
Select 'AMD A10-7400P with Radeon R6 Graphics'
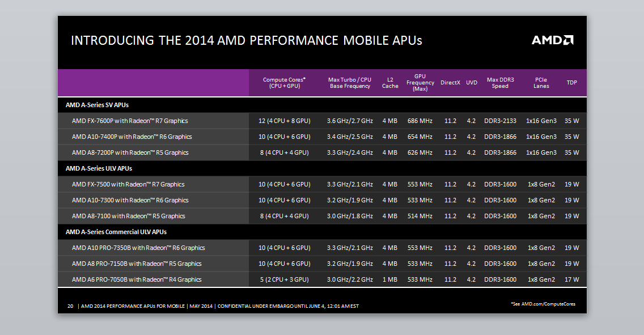click(132, 137)
